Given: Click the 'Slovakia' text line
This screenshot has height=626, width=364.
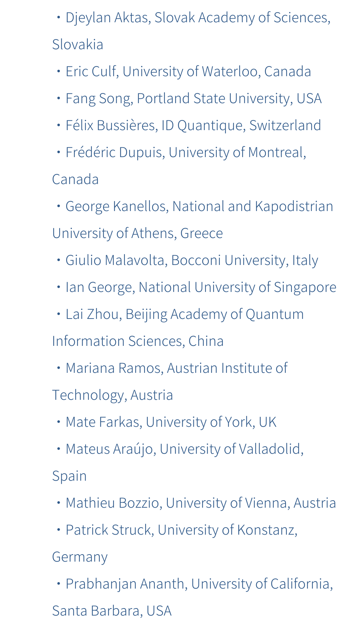Looking at the screenshot, I should click(78, 44).
